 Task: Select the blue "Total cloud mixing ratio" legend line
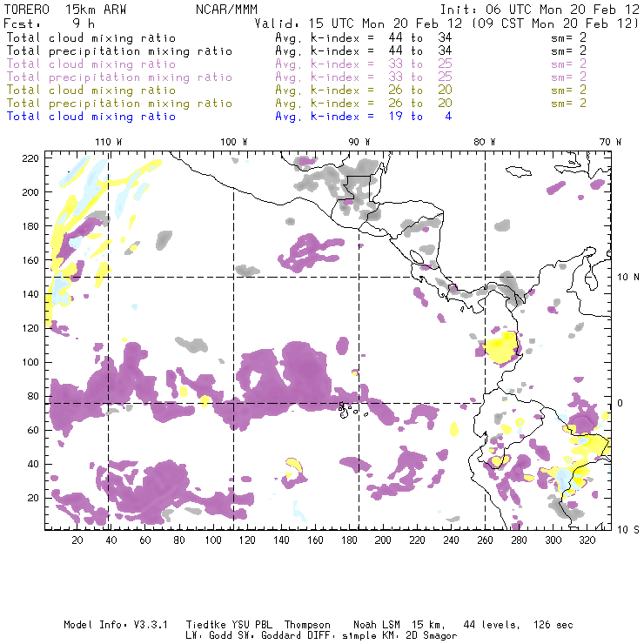(91, 117)
